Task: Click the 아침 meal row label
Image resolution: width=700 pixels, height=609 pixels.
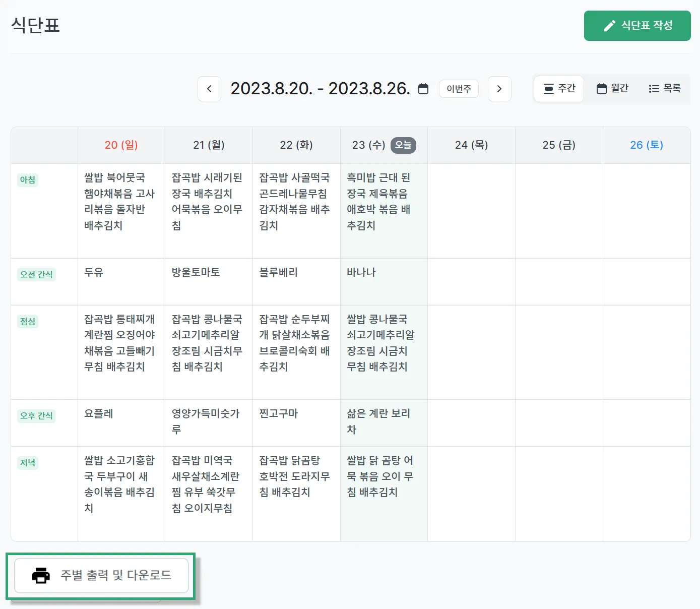Action: click(x=28, y=180)
